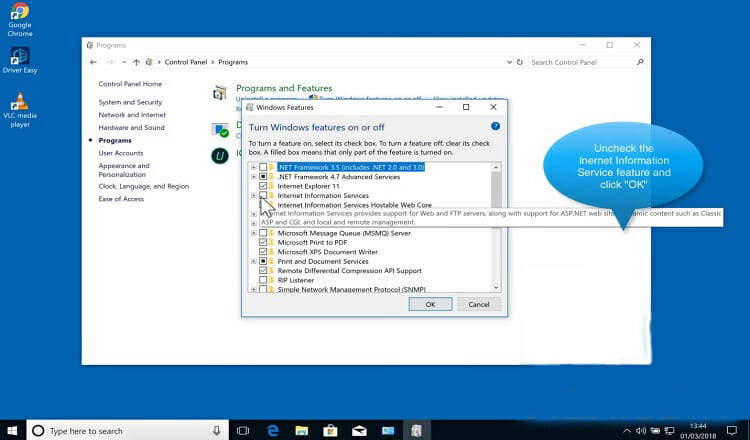The width and height of the screenshot is (750, 440).
Task: Open Microsoft Store from the taskbar
Action: 330,430
